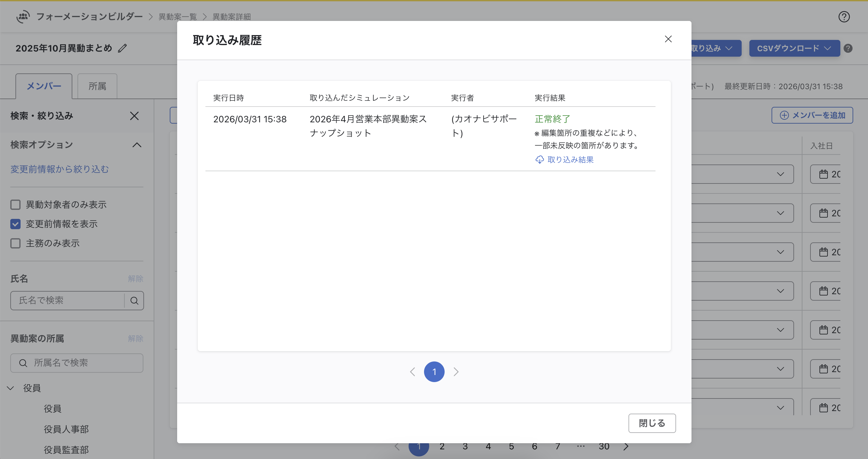Switch to the 所属 tab
This screenshot has height=459, width=868.
97,86
